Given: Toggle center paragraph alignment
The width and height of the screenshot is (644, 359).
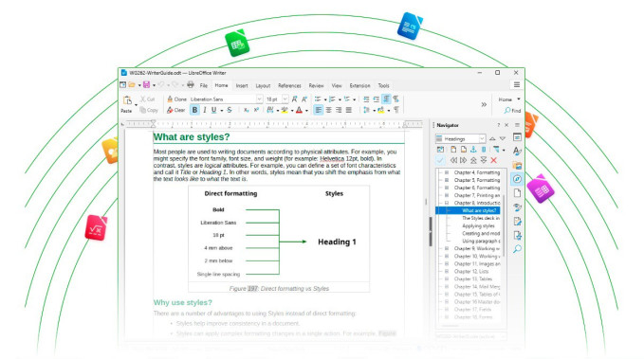Looking at the screenshot, I should pyautogui.click(x=328, y=110).
